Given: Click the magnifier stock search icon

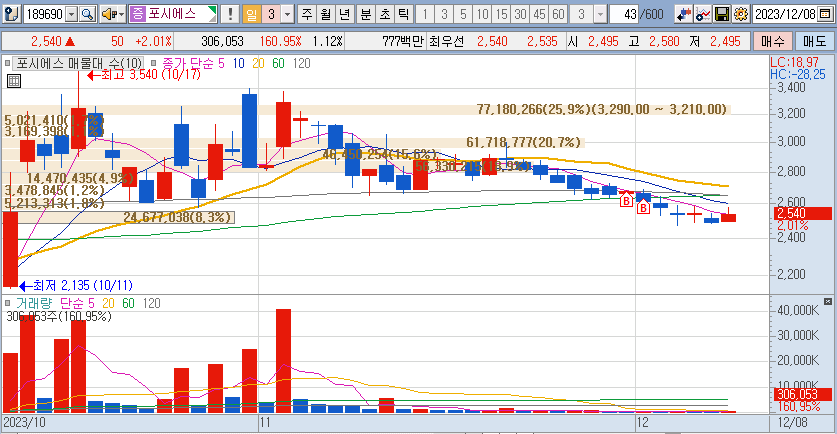Looking at the screenshot, I should (87, 14).
